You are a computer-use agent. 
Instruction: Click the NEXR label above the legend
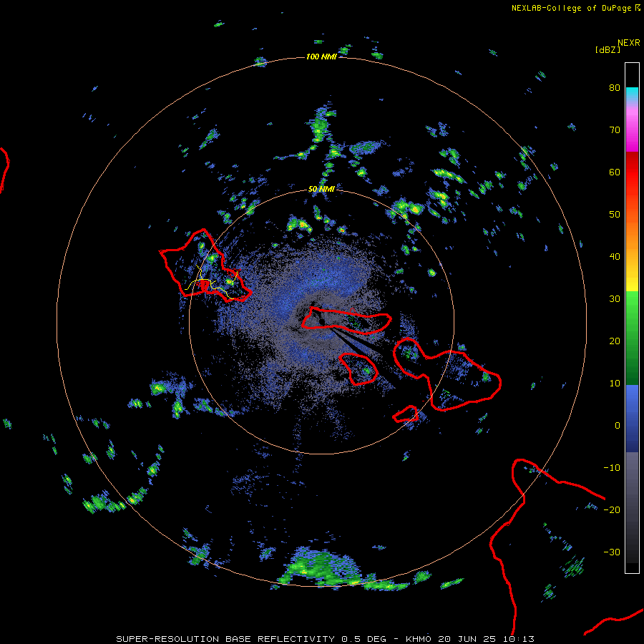coord(629,43)
